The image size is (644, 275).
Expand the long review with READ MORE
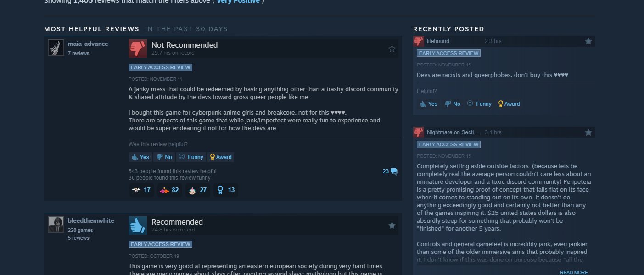(x=574, y=272)
